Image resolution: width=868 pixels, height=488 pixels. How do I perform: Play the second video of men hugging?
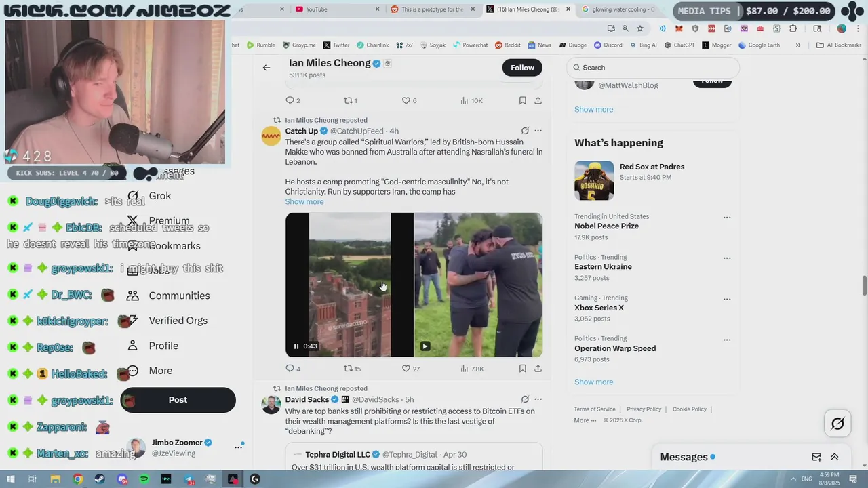point(425,346)
